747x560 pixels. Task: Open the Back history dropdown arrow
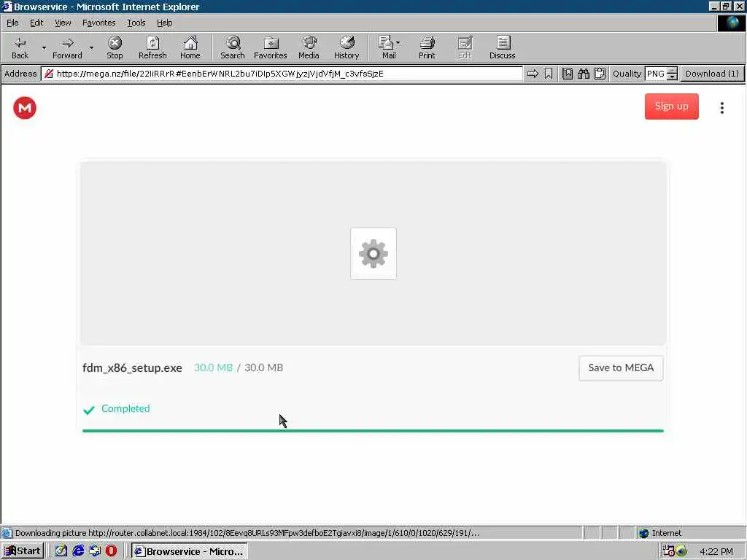click(44, 47)
